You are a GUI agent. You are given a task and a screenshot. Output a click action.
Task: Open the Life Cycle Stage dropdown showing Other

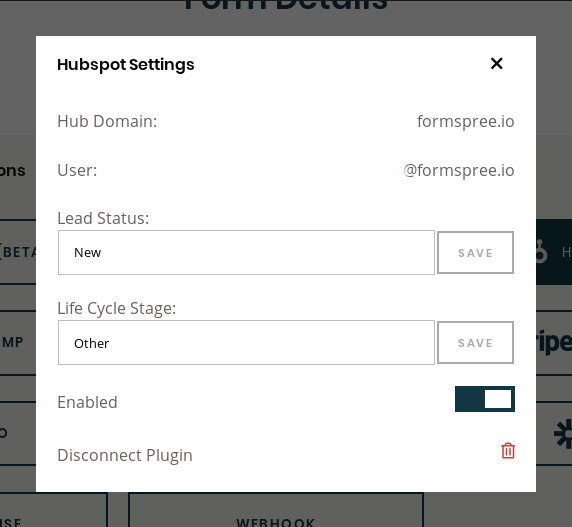[x=246, y=342]
